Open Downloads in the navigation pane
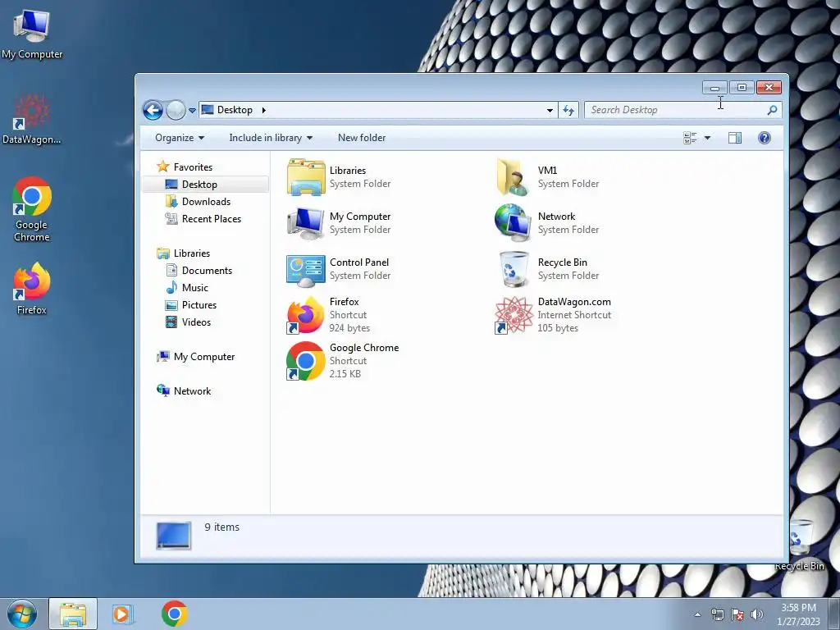 tap(199, 202)
